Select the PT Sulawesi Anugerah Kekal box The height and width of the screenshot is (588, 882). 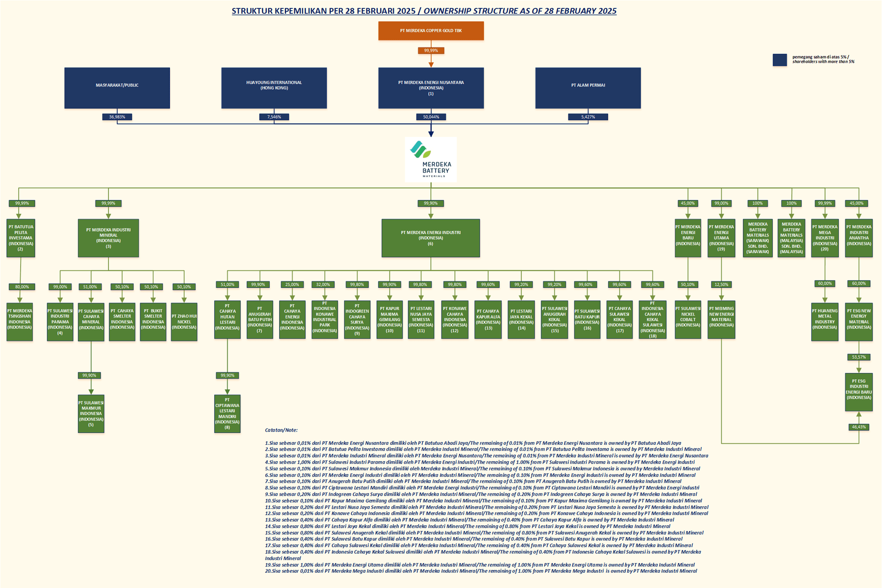(x=555, y=319)
